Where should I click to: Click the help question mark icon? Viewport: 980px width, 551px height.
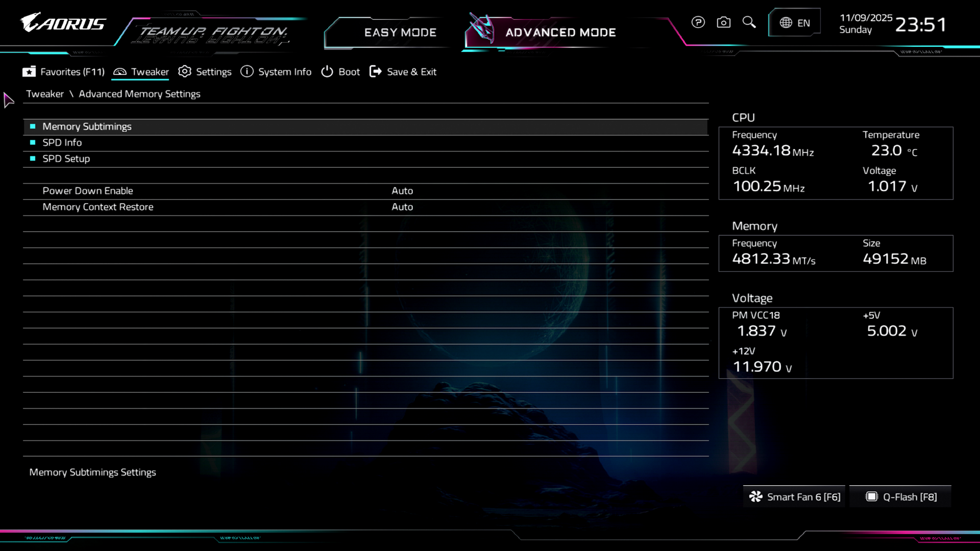click(x=698, y=22)
